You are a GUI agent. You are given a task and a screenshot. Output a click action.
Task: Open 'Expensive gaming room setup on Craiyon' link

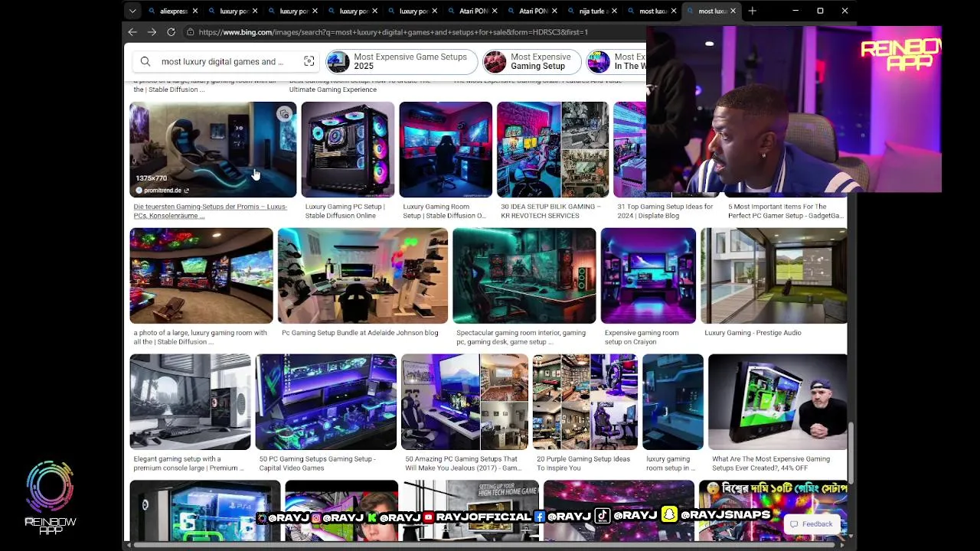[642, 337]
